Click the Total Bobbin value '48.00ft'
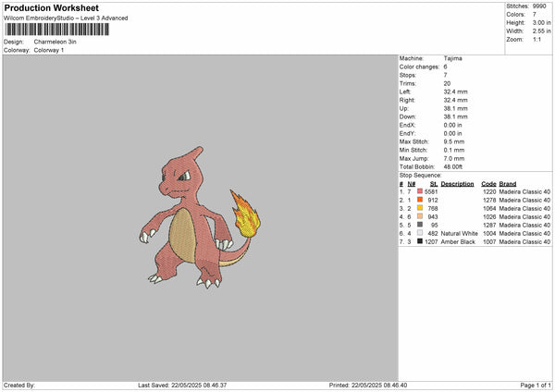The image size is (555, 392). click(x=453, y=166)
